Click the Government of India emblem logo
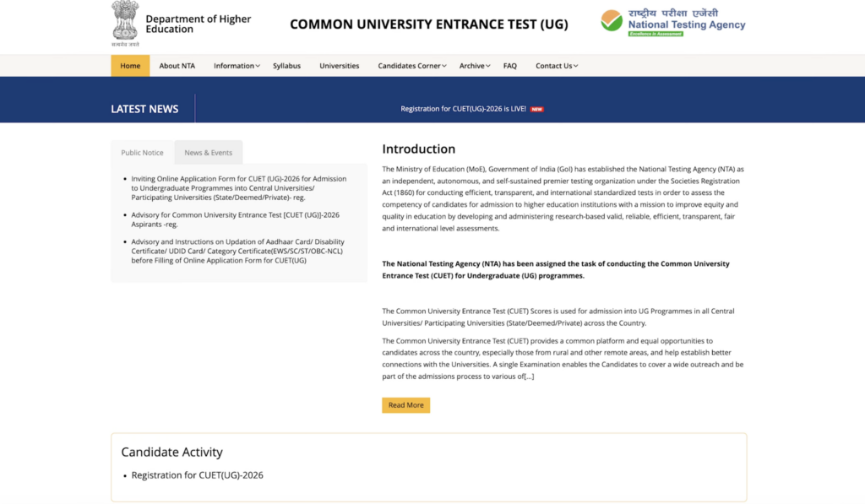The width and height of the screenshot is (865, 504). coord(125,23)
